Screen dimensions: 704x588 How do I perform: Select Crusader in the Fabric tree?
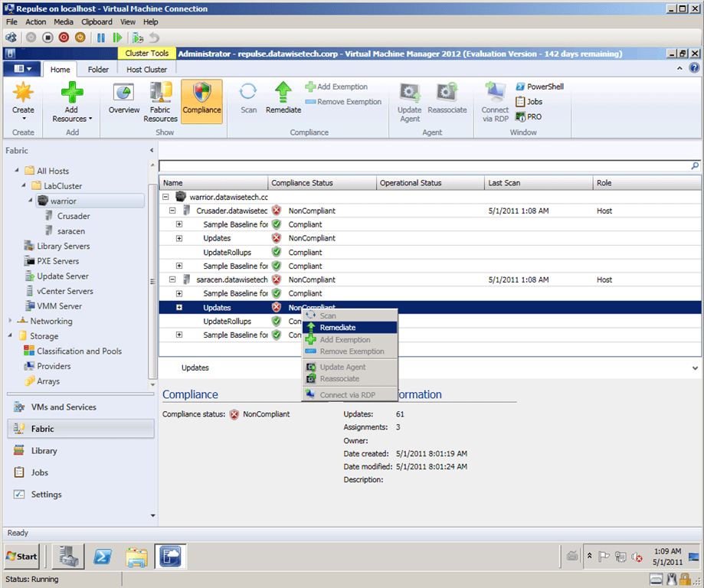[x=74, y=216]
